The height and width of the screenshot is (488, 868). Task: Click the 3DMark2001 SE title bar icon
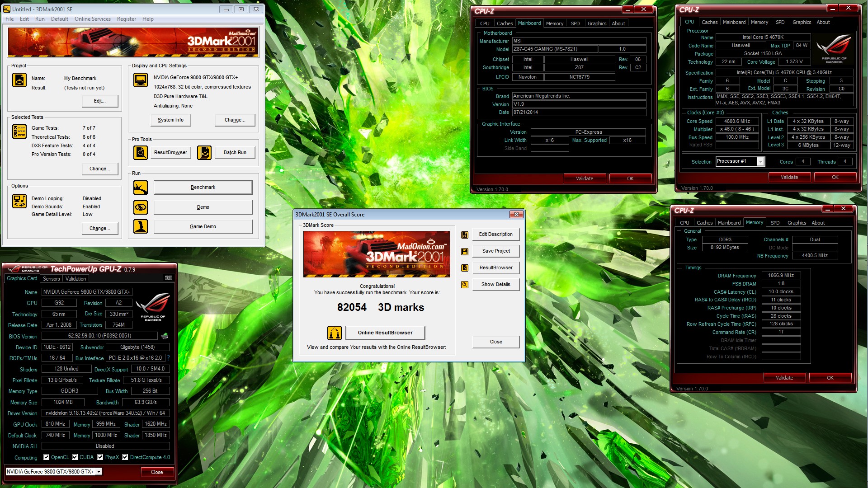coord(6,9)
